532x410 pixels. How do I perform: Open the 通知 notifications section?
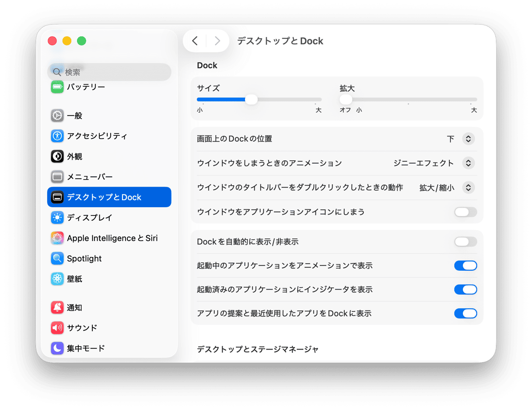tap(74, 307)
